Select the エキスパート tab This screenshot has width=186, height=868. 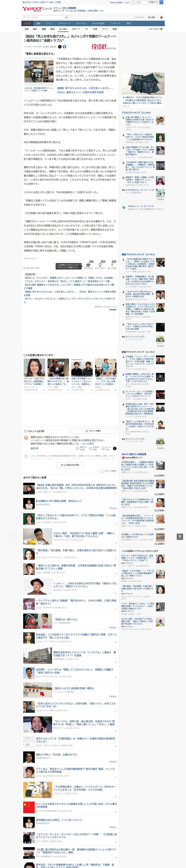pyautogui.click(x=64, y=24)
